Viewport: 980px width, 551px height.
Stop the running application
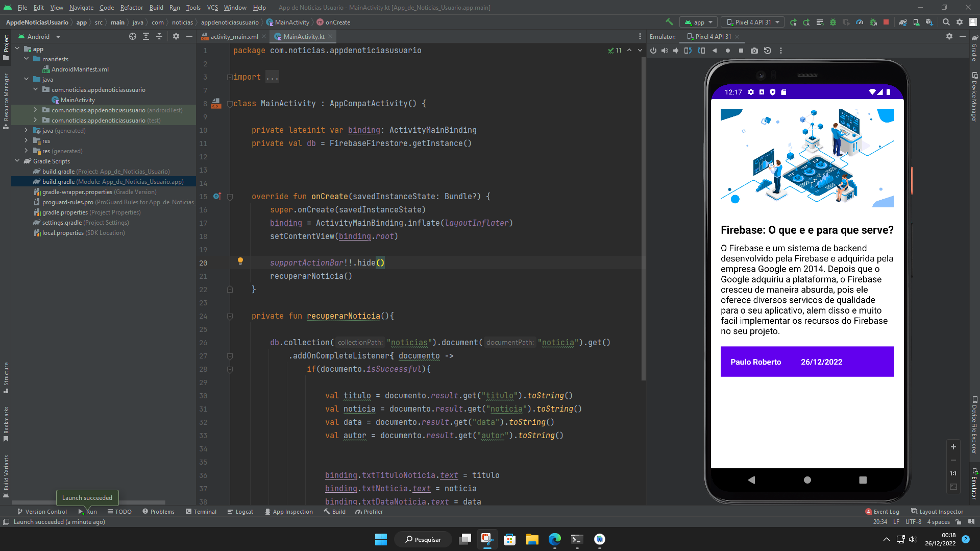[886, 22]
